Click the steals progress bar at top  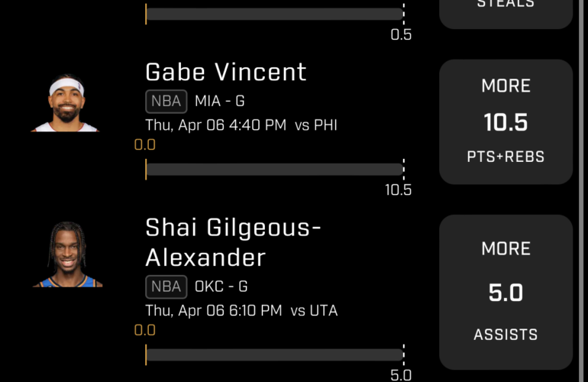click(274, 14)
